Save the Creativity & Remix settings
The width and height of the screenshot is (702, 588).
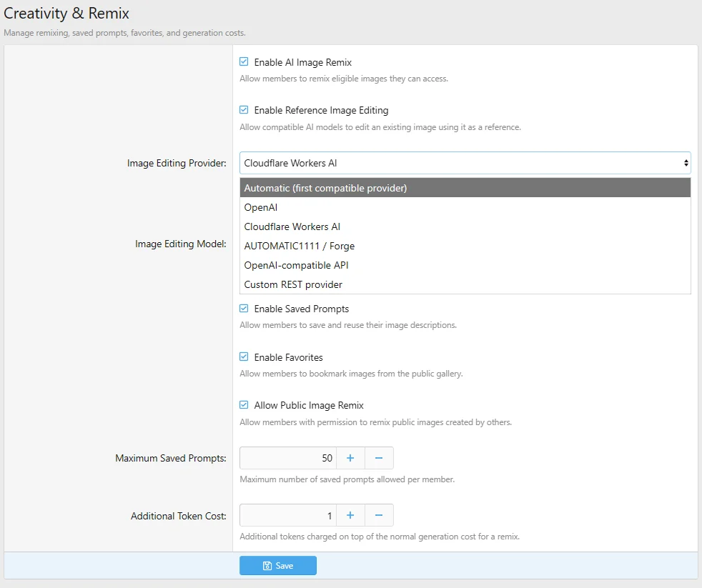(278, 566)
